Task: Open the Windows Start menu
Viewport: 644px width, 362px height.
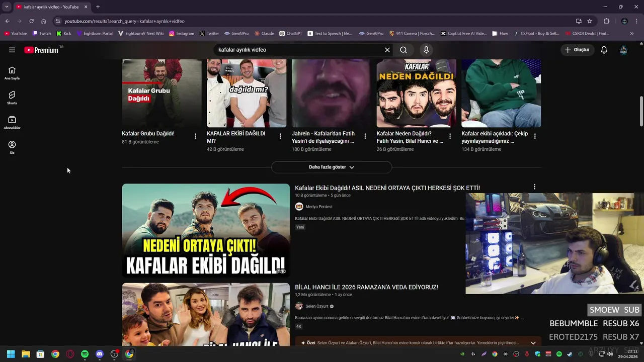Action: tap(11, 354)
